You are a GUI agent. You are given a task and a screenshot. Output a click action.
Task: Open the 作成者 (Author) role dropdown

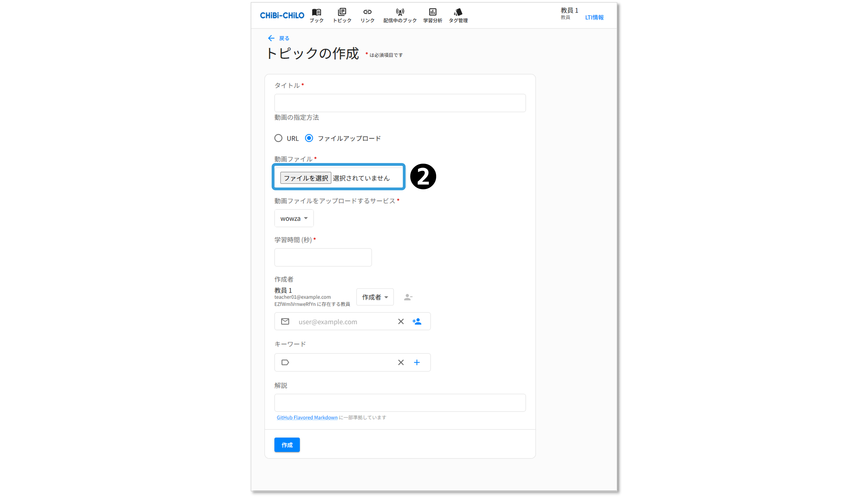tap(375, 297)
